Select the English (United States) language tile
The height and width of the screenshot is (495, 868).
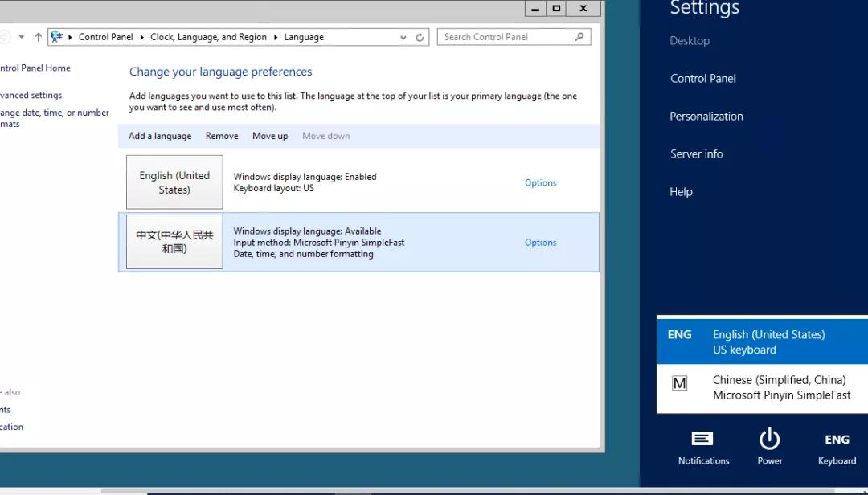pos(174,182)
